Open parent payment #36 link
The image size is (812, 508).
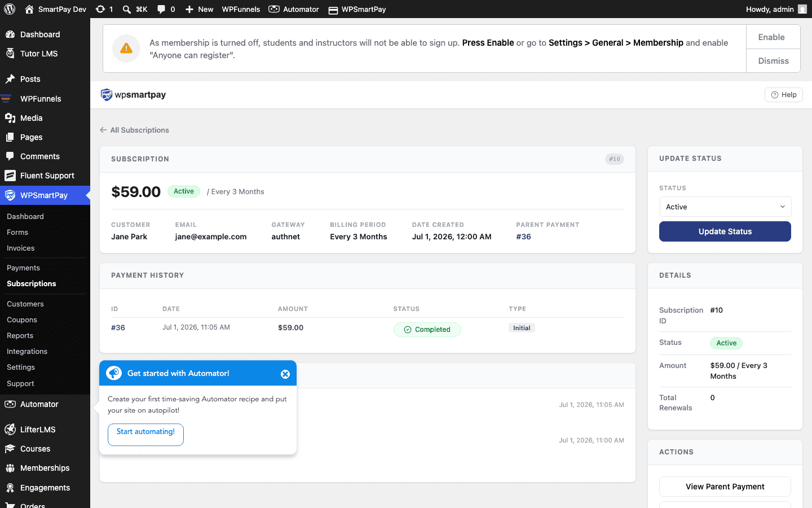[523, 237]
